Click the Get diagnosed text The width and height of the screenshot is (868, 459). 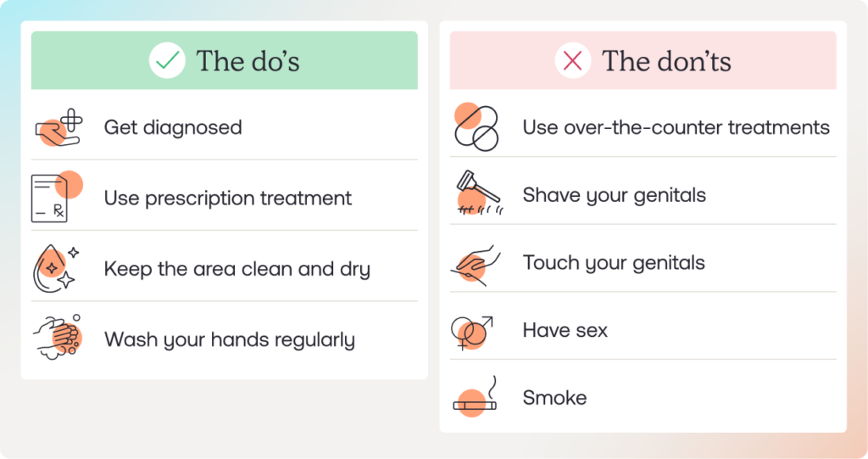coord(173,127)
